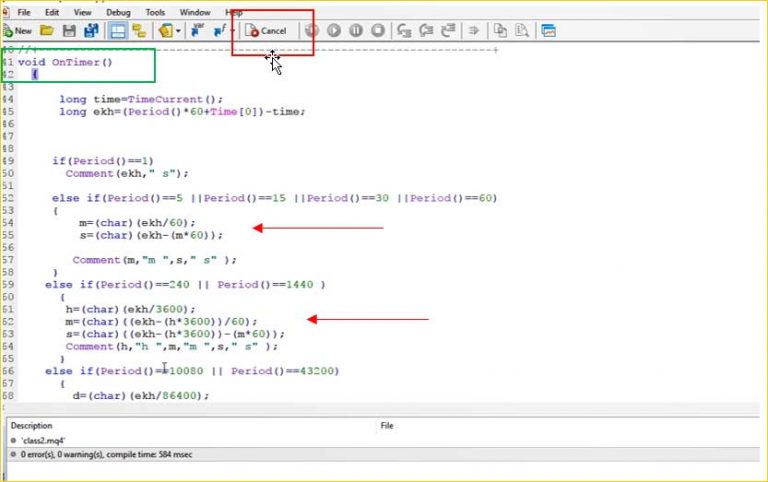Toggle the Toolbox panel layout icon
Screen dimensions: 768x482
tap(118, 31)
